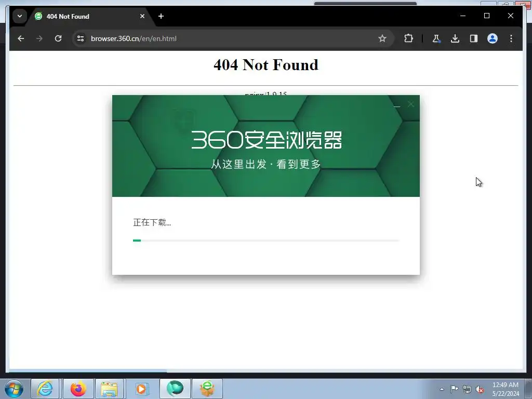Switch to 360 installer taskbar icon

coord(207,389)
